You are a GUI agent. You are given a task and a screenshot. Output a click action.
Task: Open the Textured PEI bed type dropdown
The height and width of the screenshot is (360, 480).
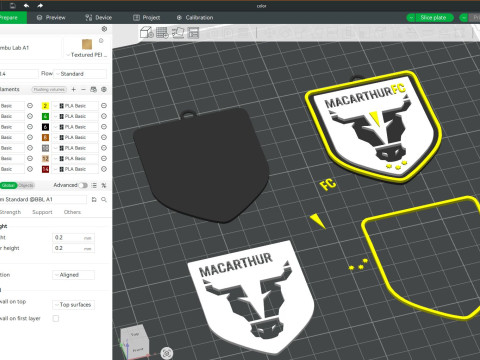pos(87,55)
